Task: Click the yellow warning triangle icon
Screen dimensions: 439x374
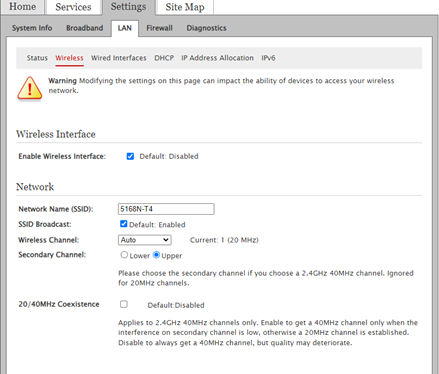Action: [30, 88]
